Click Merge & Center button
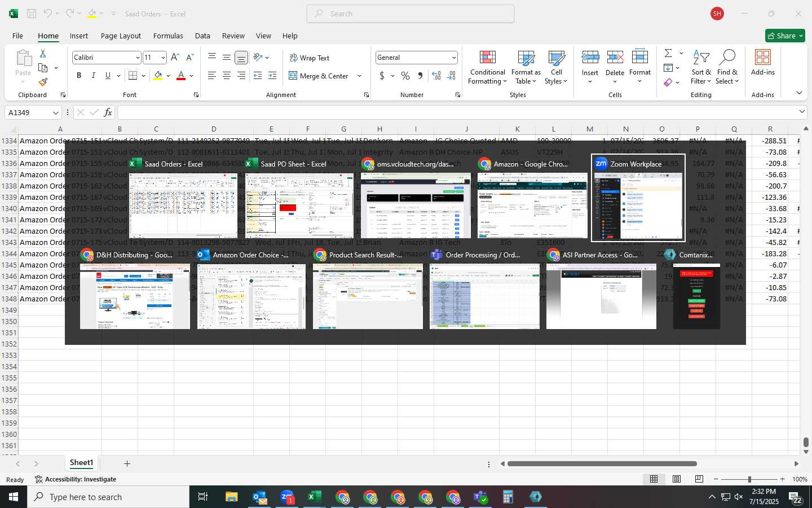 pos(319,76)
